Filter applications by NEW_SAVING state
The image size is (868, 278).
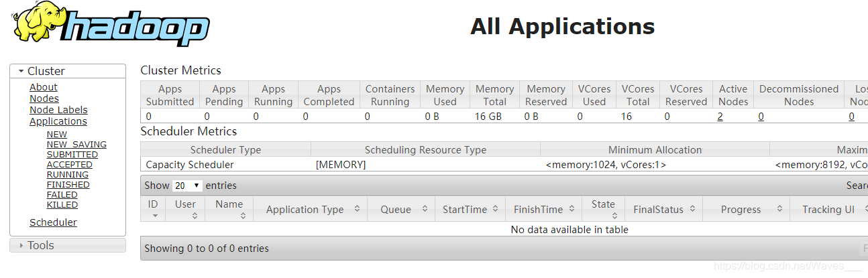pos(76,145)
